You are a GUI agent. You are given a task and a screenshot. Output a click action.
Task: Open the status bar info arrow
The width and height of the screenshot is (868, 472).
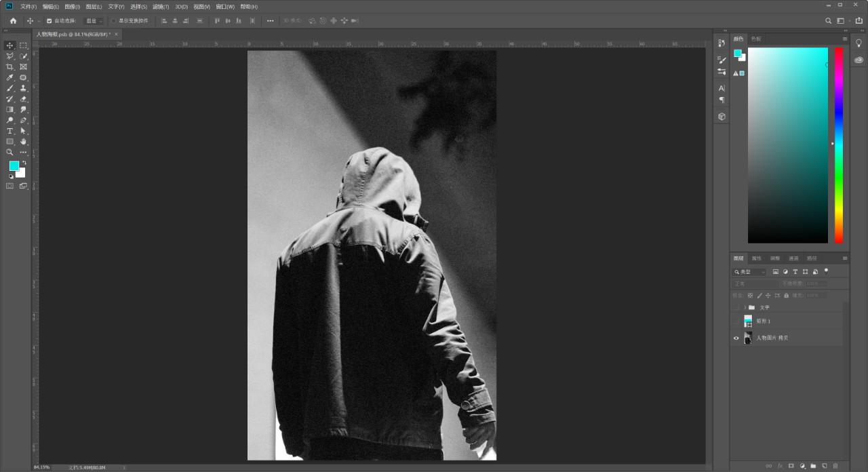click(123, 467)
